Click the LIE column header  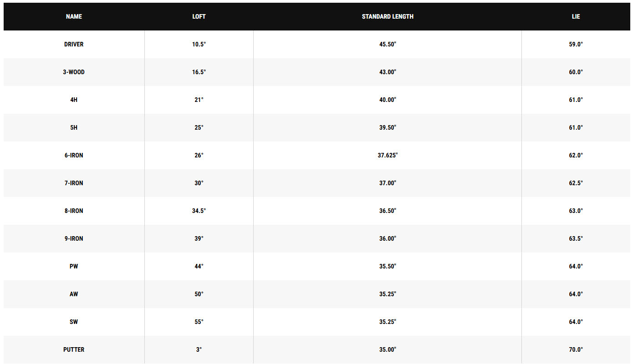pyautogui.click(x=576, y=16)
